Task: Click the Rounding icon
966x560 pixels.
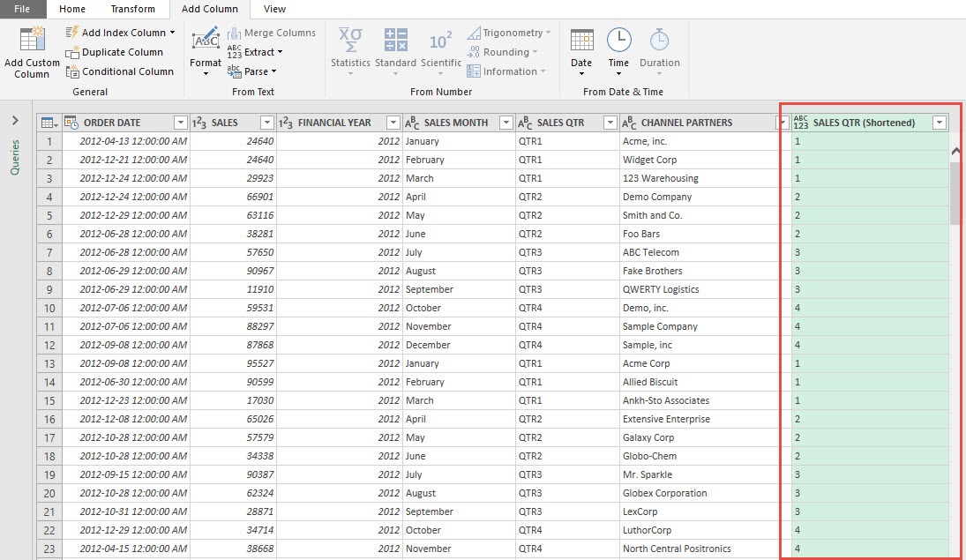Action: (473, 52)
